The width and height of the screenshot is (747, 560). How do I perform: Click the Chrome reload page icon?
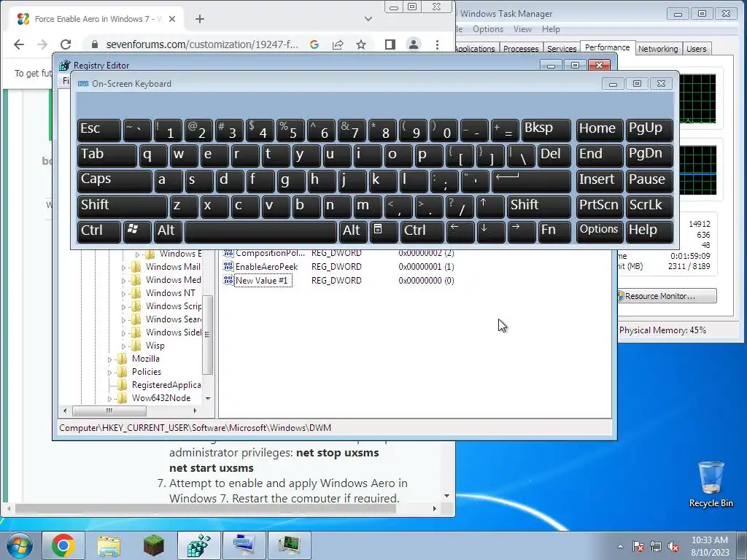click(66, 44)
